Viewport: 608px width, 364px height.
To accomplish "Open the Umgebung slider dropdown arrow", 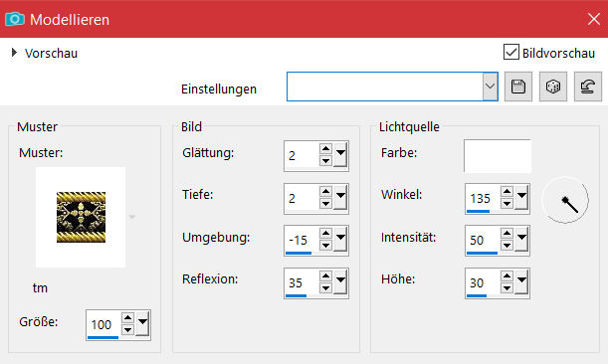I will pyautogui.click(x=340, y=239).
